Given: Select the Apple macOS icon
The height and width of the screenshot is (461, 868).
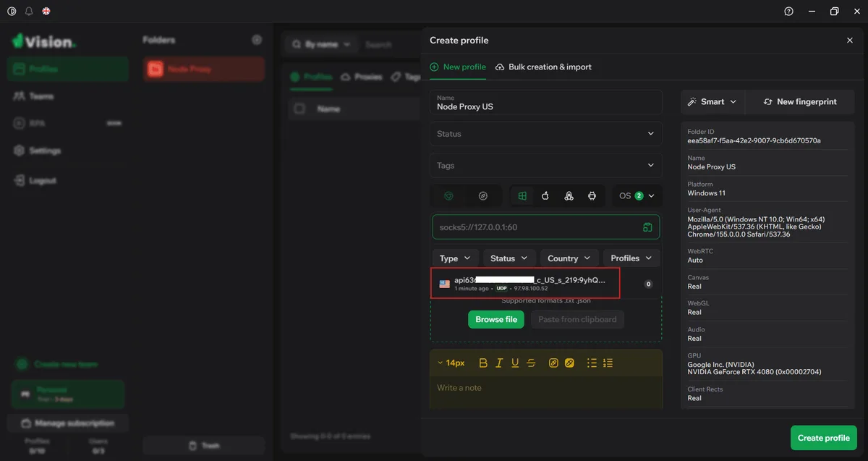Looking at the screenshot, I should 545,196.
